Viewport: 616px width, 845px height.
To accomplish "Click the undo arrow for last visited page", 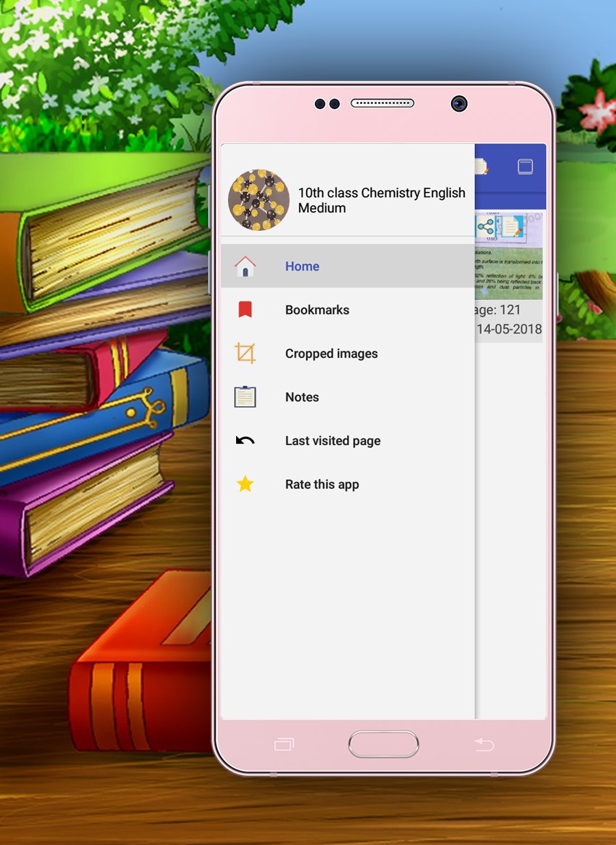I will [245, 441].
